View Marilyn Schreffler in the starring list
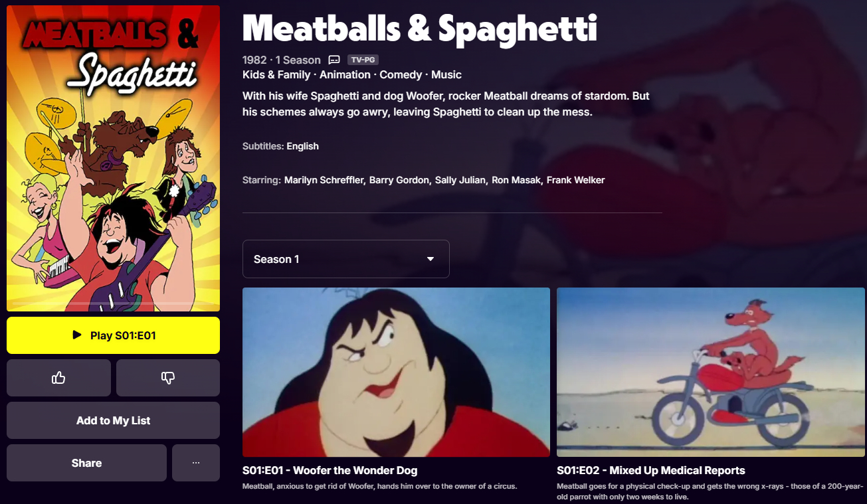The image size is (867, 504). pyautogui.click(x=324, y=180)
